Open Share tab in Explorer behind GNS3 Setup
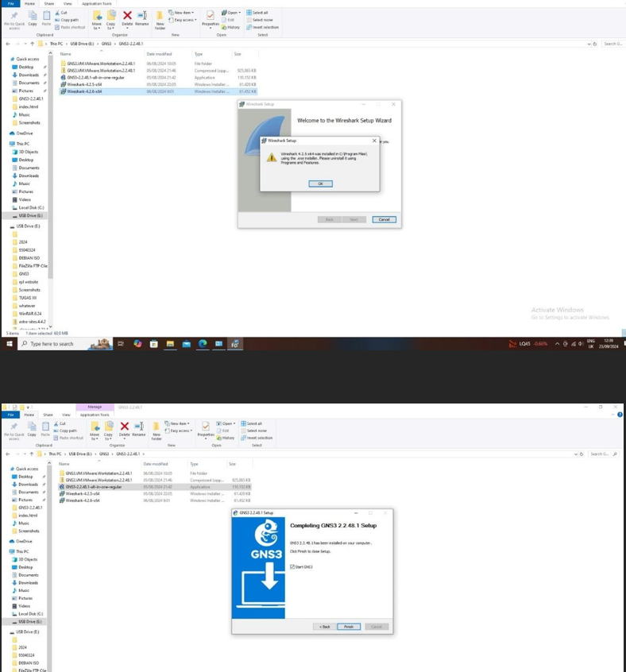 (48, 415)
